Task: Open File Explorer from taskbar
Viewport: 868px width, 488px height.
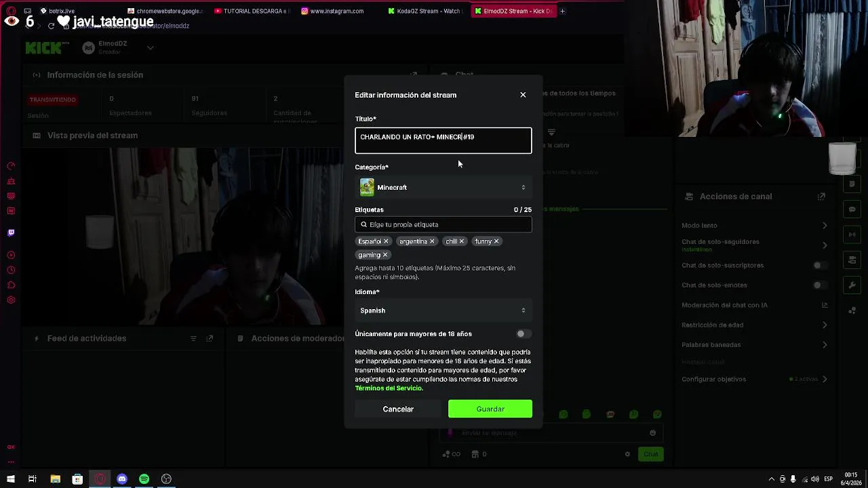Action: 56,479
